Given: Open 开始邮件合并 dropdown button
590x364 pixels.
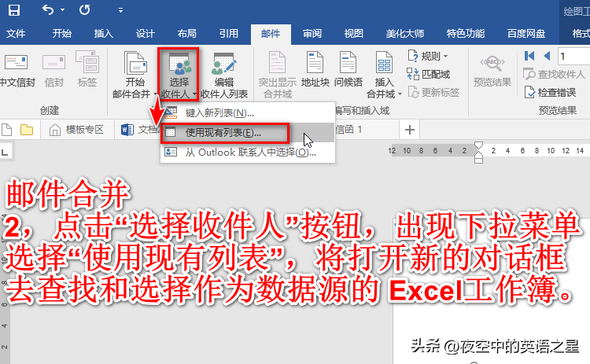Looking at the screenshot, I should (135, 75).
